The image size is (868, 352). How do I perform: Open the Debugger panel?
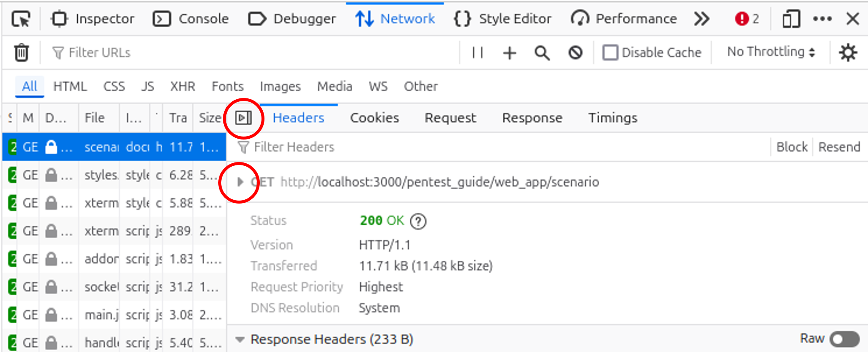coord(292,19)
